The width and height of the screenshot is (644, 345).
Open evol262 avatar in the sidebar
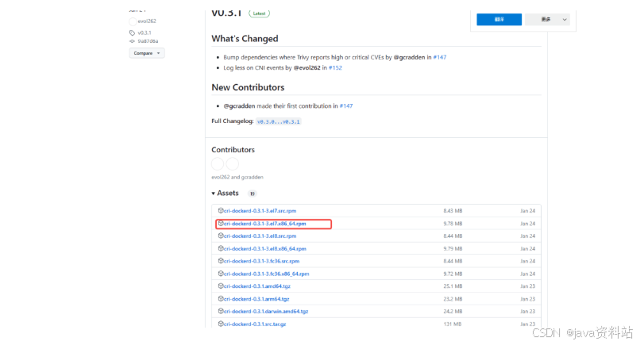pos(133,21)
